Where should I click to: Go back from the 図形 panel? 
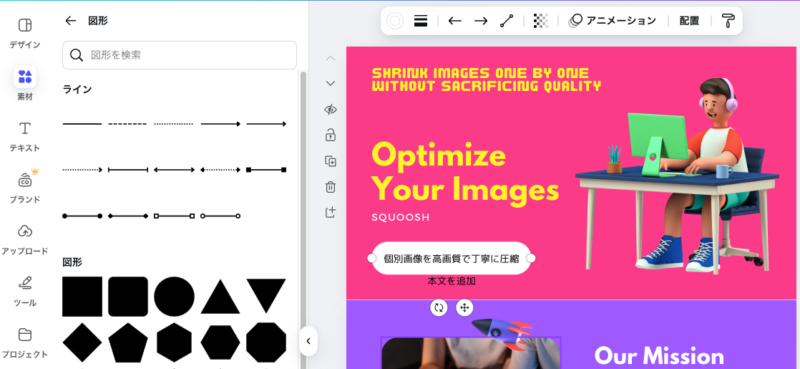pyautogui.click(x=70, y=20)
